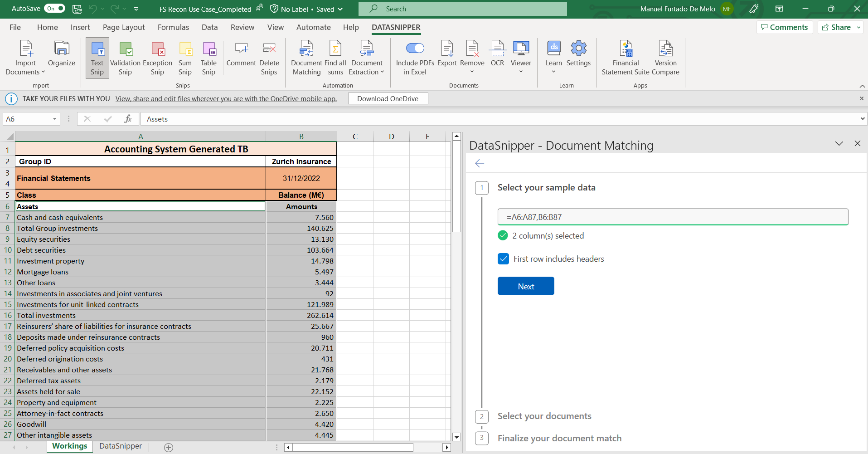
Task: Open Import Documents in the ribbon
Action: [25, 58]
